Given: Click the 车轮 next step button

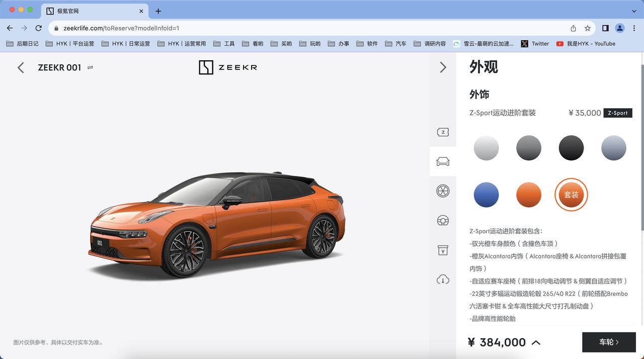Looking at the screenshot, I should click(609, 342).
